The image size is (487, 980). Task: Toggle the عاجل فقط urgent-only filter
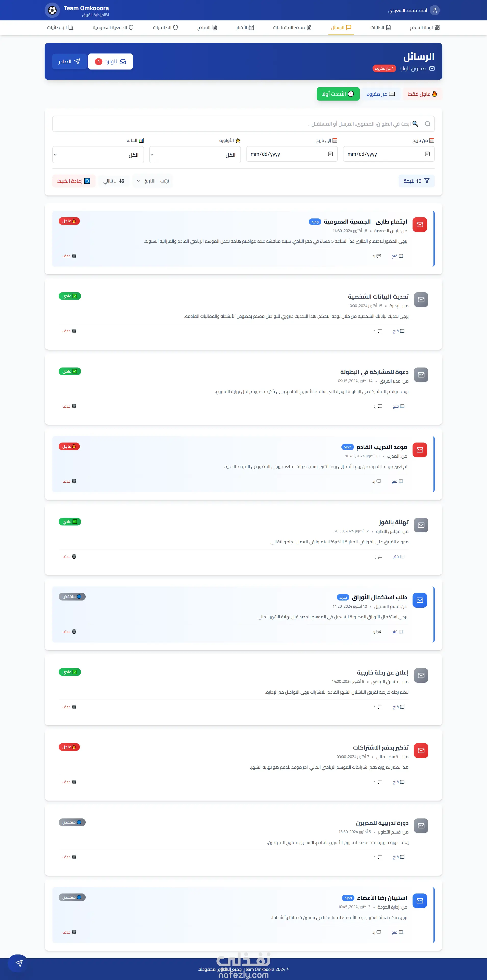tap(422, 94)
